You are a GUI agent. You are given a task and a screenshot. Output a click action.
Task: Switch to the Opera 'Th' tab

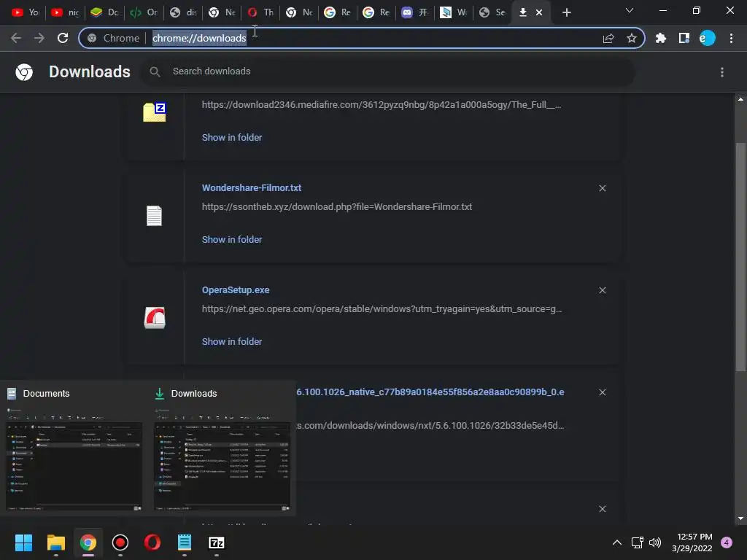pos(261,12)
